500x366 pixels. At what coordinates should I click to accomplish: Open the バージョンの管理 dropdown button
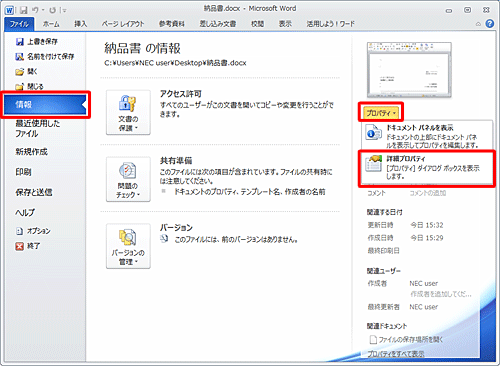[x=128, y=246]
